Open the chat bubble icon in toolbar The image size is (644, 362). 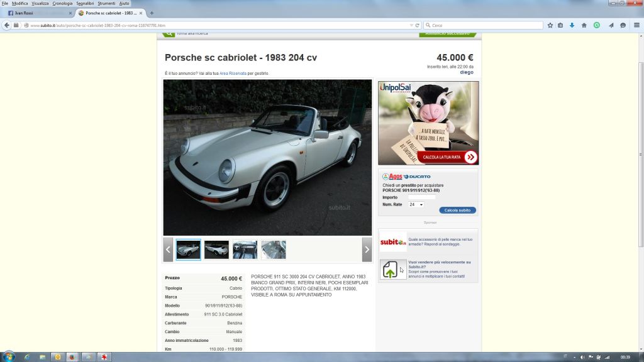pyautogui.click(x=623, y=25)
